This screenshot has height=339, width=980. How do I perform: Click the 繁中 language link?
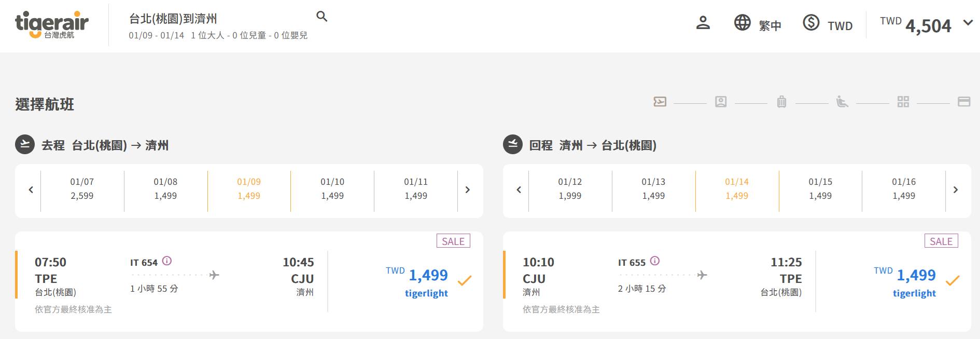[769, 25]
